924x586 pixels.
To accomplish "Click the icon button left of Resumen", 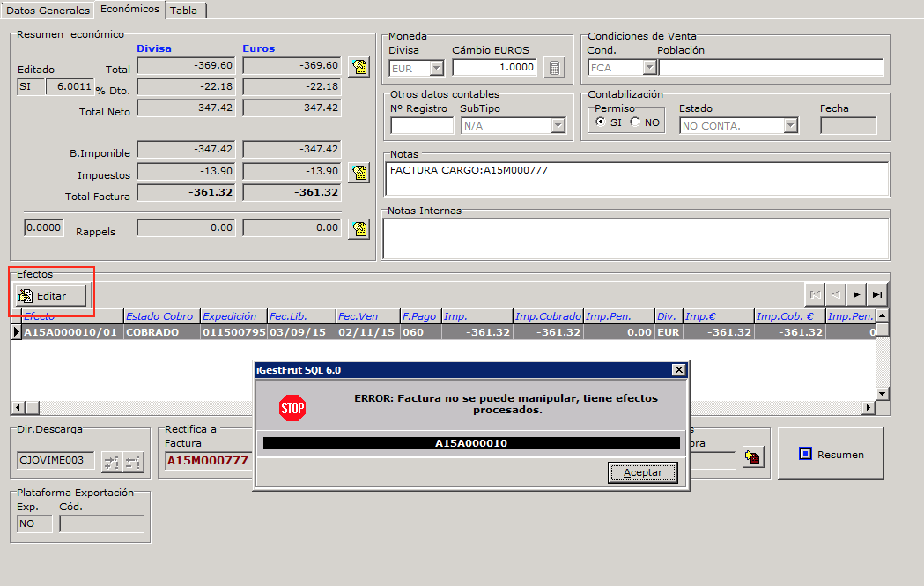I will tap(752, 456).
